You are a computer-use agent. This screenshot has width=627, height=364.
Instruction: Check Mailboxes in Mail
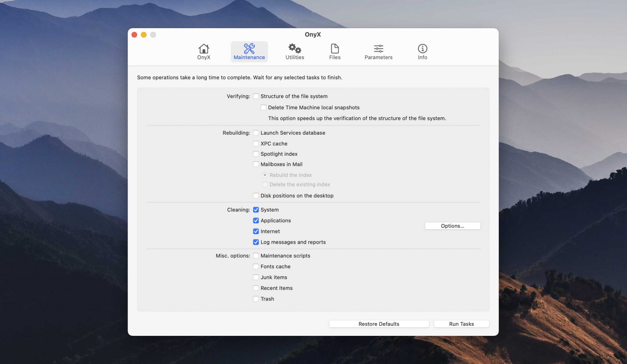pos(256,164)
